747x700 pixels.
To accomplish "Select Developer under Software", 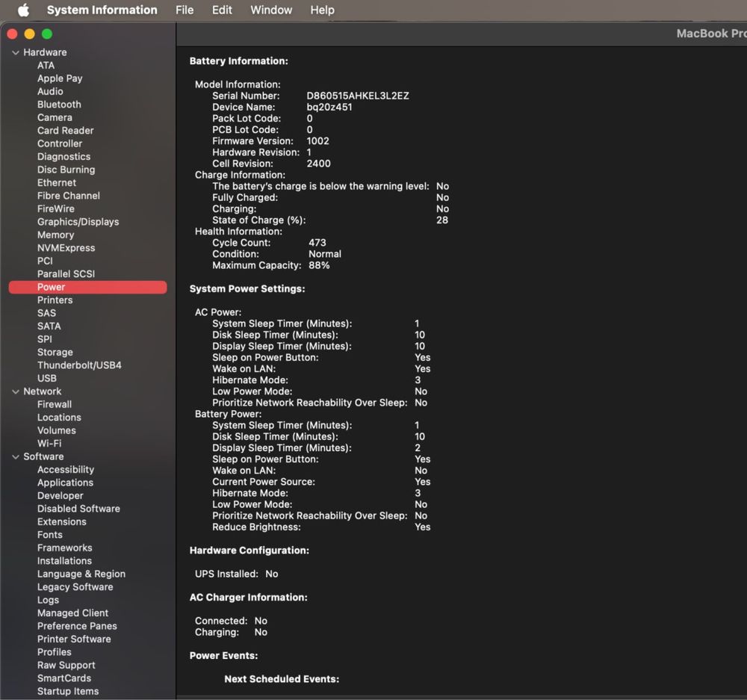I will point(60,495).
